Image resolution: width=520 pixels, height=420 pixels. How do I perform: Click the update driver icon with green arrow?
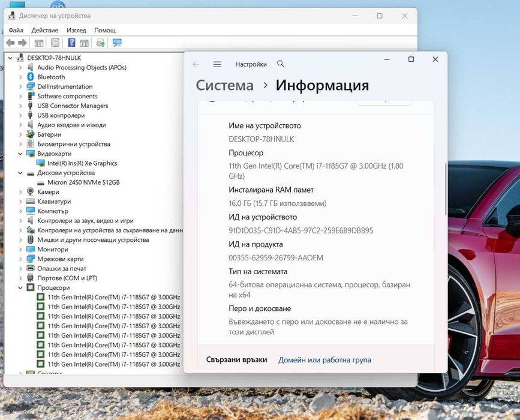click(x=100, y=43)
